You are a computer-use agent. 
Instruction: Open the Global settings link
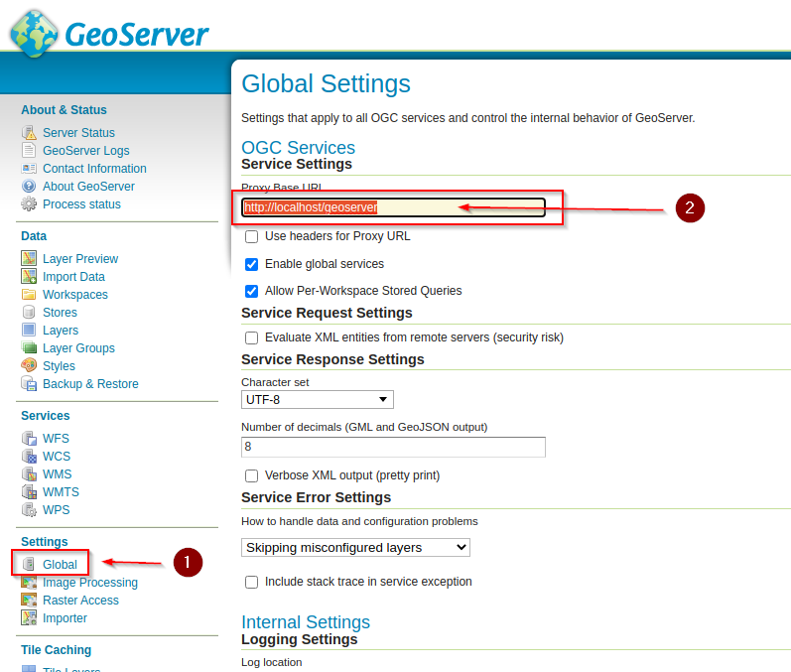coord(60,565)
